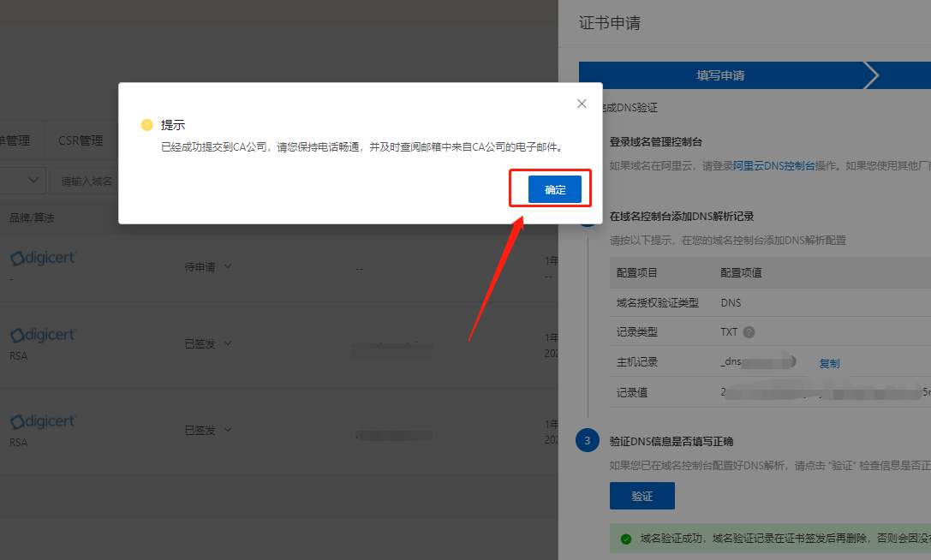Viewport: 931px width, 560px height.
Task: Click the 提示 dialog title text
Action: pos(173,125)
